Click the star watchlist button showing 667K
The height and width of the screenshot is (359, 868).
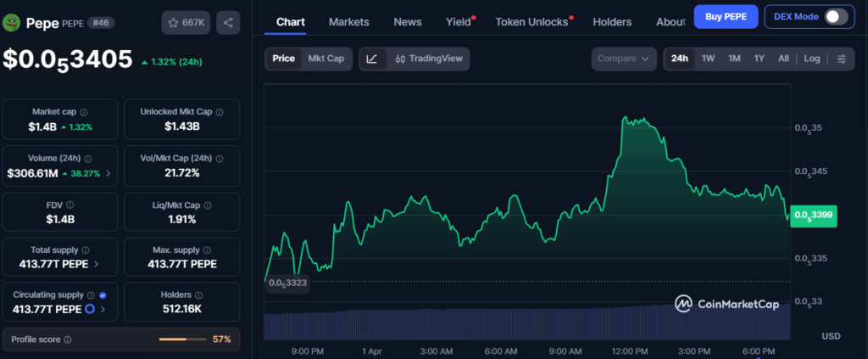tap(186, 23)
